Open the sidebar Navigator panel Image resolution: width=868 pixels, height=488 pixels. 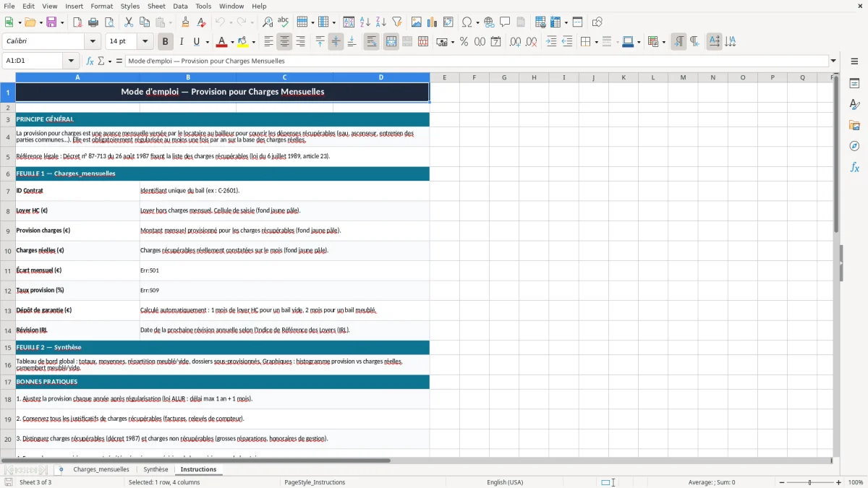pos(854,146)
